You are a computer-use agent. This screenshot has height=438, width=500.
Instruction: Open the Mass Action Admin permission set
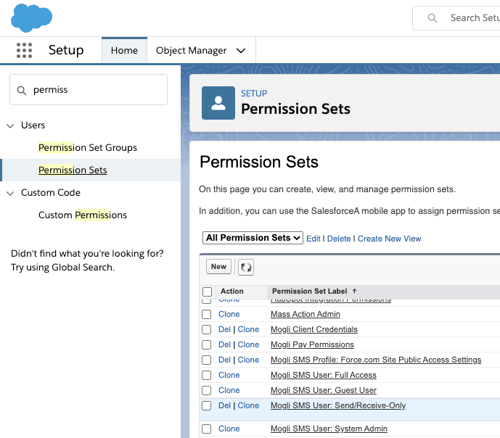[305, 314]
